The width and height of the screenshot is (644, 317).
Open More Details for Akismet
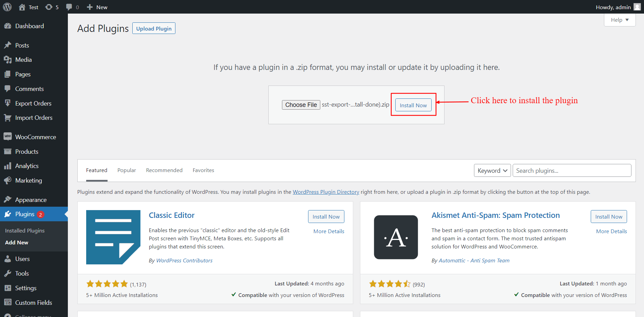click(x=611, y=231)
